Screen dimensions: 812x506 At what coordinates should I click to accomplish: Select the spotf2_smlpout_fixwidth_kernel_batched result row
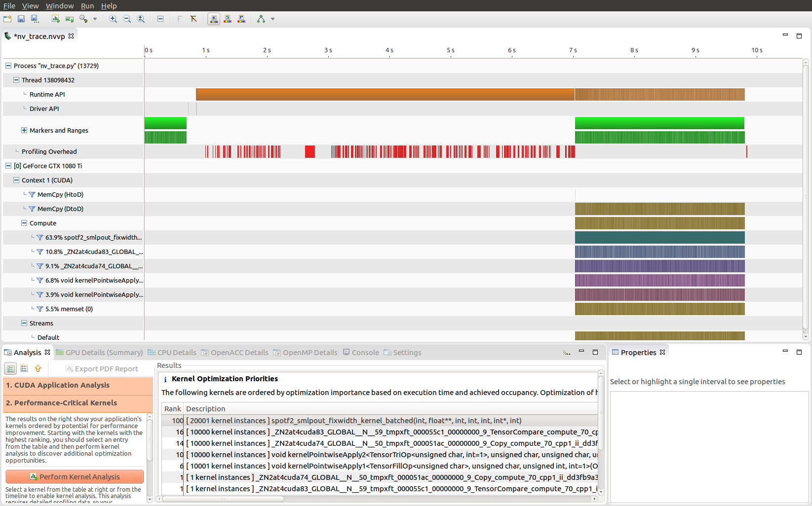(x=380, y=421)
